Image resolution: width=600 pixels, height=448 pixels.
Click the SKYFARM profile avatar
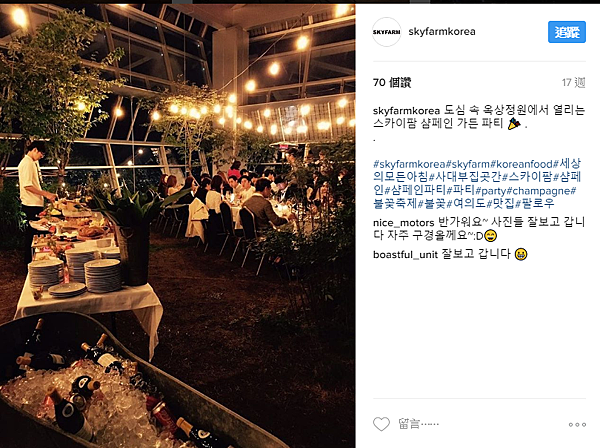coord(386,32)
